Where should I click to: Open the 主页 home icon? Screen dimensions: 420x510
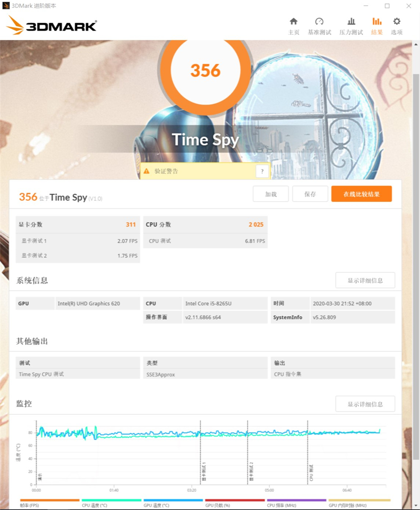pos(294,21)
